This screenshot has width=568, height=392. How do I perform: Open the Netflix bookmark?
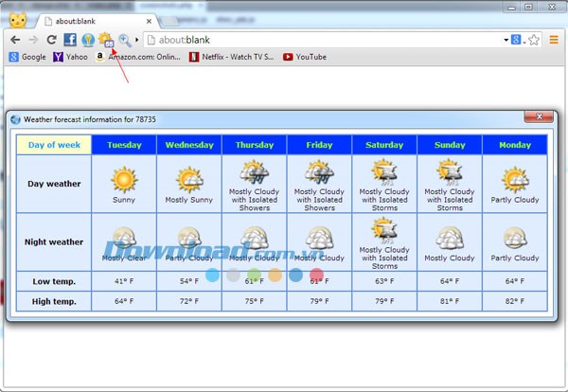(231, 57)
